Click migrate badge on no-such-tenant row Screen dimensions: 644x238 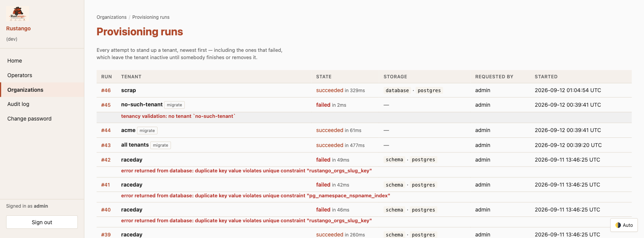pos(174,105)
